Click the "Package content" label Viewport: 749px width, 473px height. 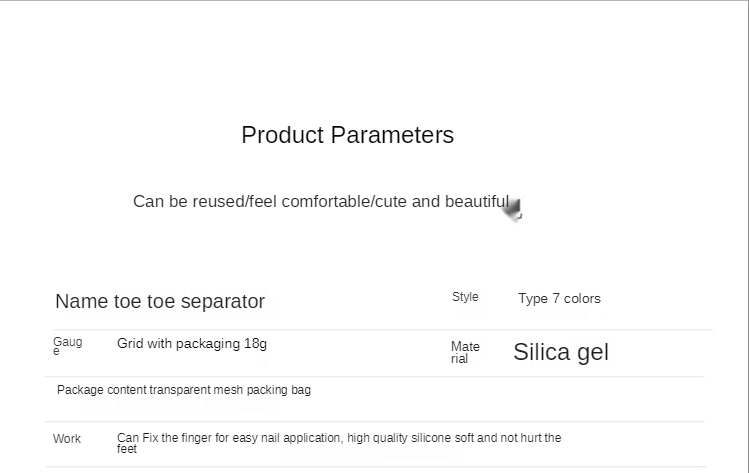tap(102, 390)
